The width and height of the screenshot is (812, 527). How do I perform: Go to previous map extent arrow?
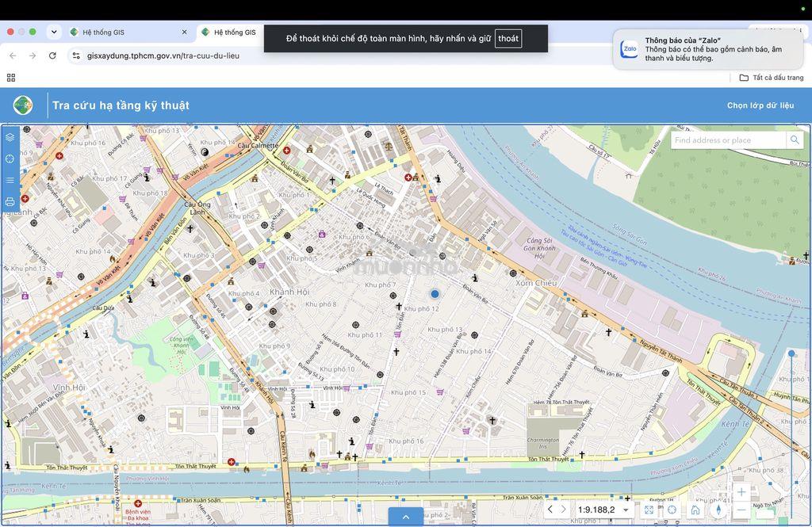coord(550,510)
